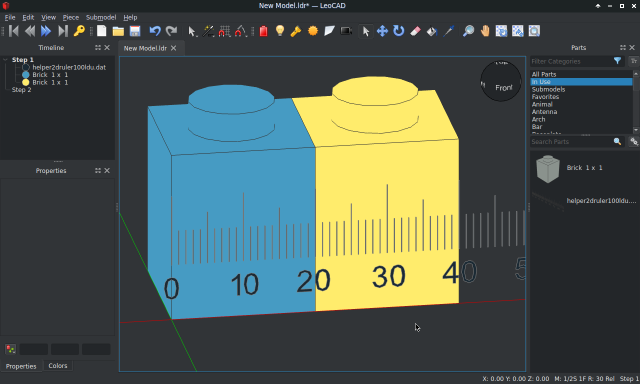Close the New Model.ldr tab
Image resolution: width=640 pixels, height=384 pixels.
(x=173, y=48)
